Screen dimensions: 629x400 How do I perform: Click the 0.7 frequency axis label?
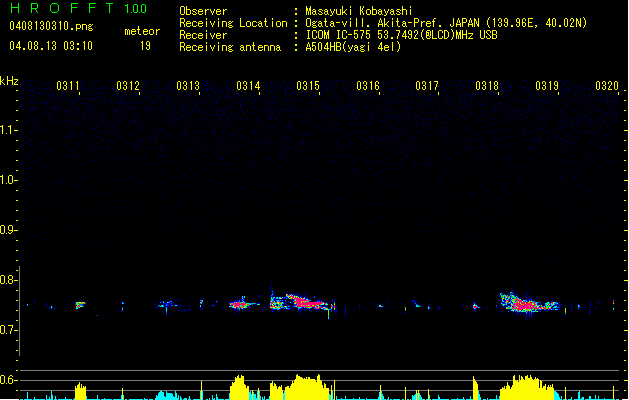(x=8, y=330)
